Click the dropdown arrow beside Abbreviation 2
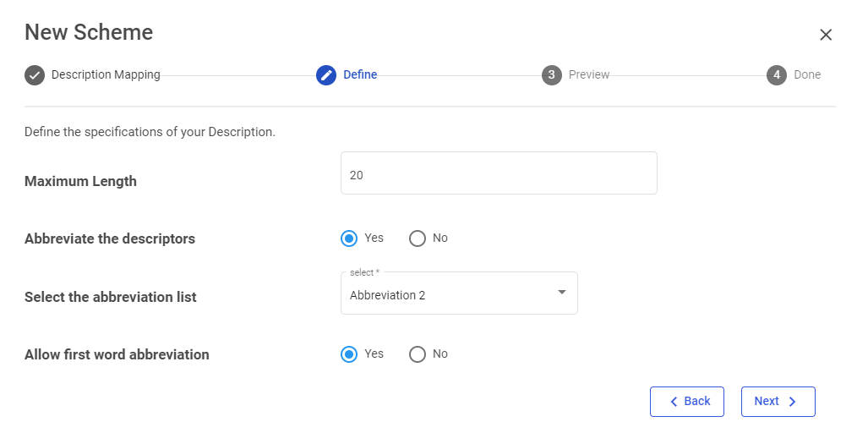Image resolution: width=868 pixels, height=444 pixels. [x=562, y=293]
